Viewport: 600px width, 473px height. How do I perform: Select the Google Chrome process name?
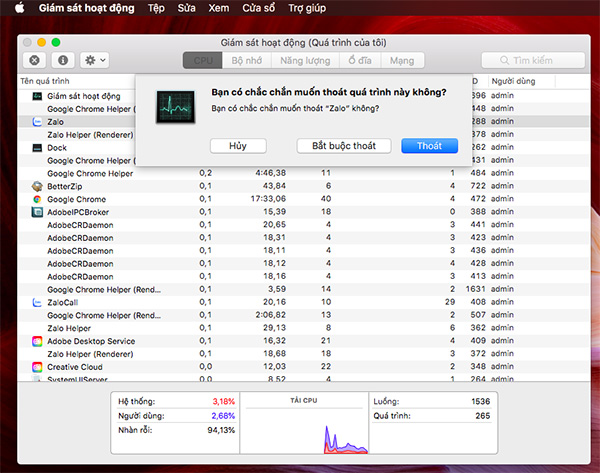tap(77, 199)
